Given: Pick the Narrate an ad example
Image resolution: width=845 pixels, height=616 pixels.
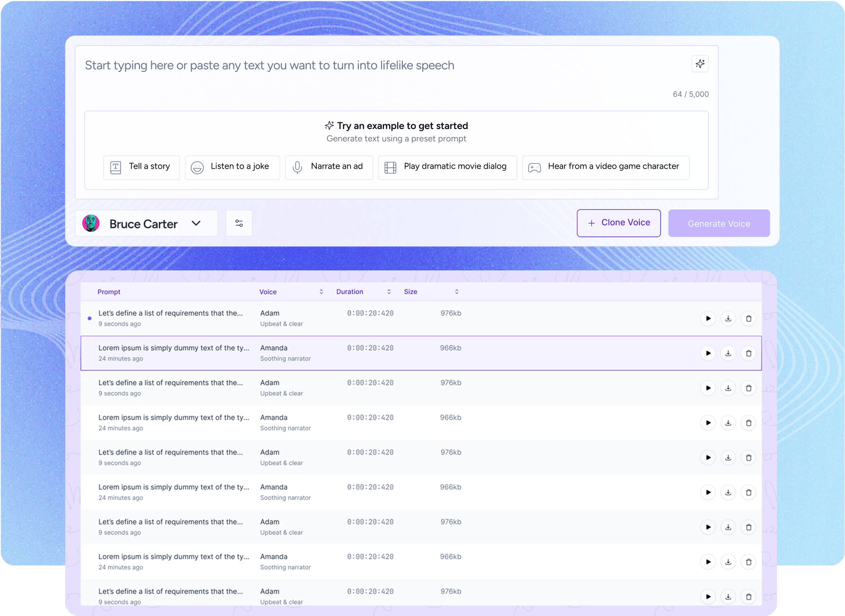Looking at the screenshot, I should click(329, 167).
